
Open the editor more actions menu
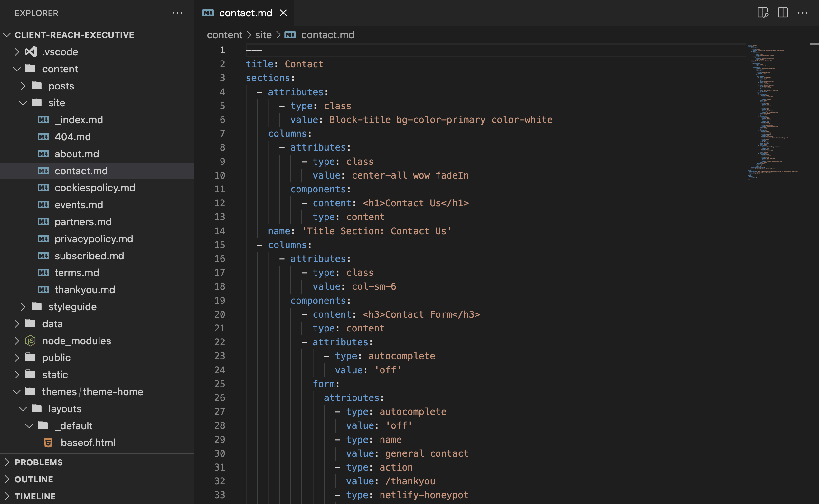803,13
